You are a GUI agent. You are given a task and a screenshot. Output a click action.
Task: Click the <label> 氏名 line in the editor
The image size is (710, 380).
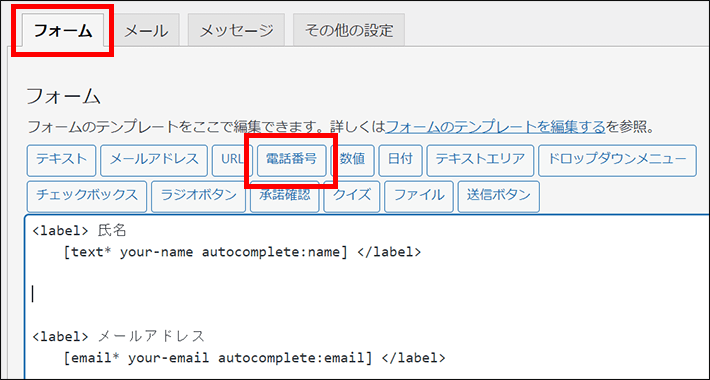[x=79, y=231]
